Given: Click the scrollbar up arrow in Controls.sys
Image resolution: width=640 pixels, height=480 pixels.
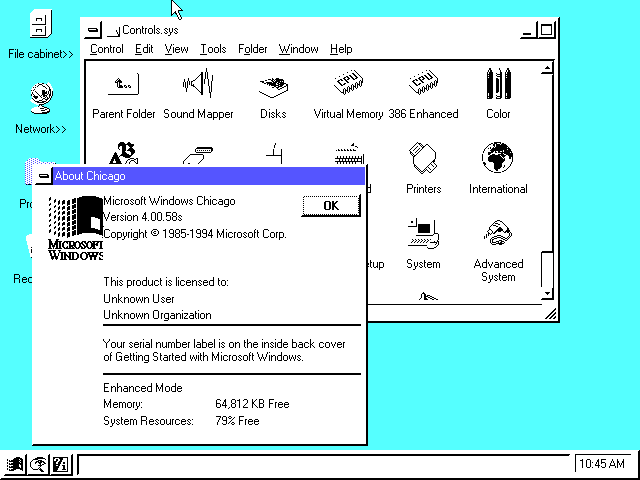Looking at the screenshot, I should tap(547, 68).
